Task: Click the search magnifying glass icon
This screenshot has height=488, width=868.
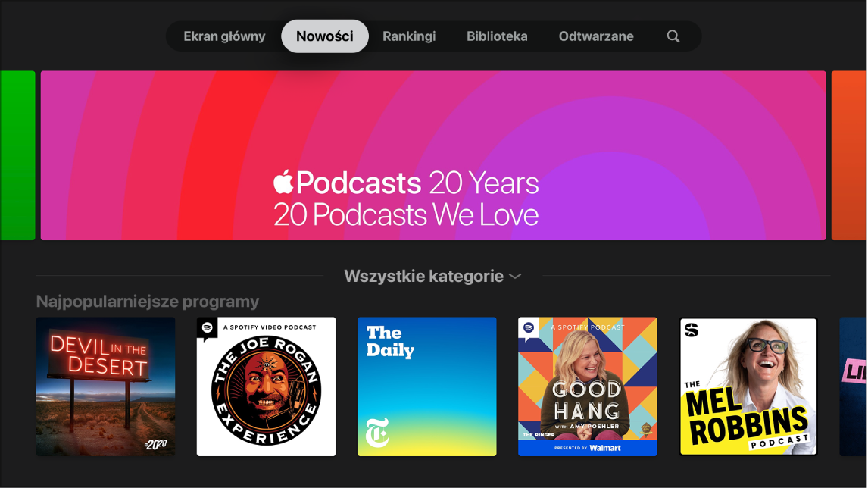Action: [673, 36]
